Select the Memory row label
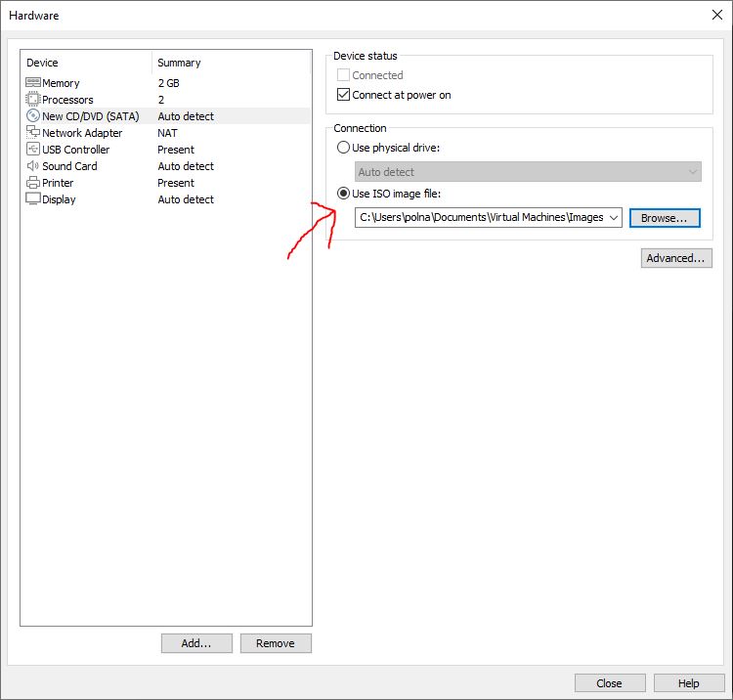The image size is (733, 700). (61, 83)
